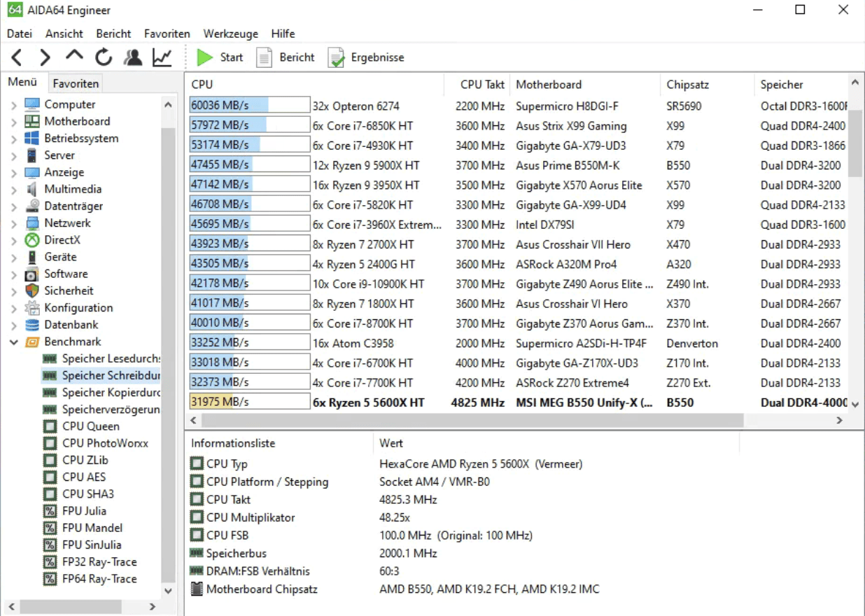
Task: Expand the Multimedia tree node
Action: [13, 190]
